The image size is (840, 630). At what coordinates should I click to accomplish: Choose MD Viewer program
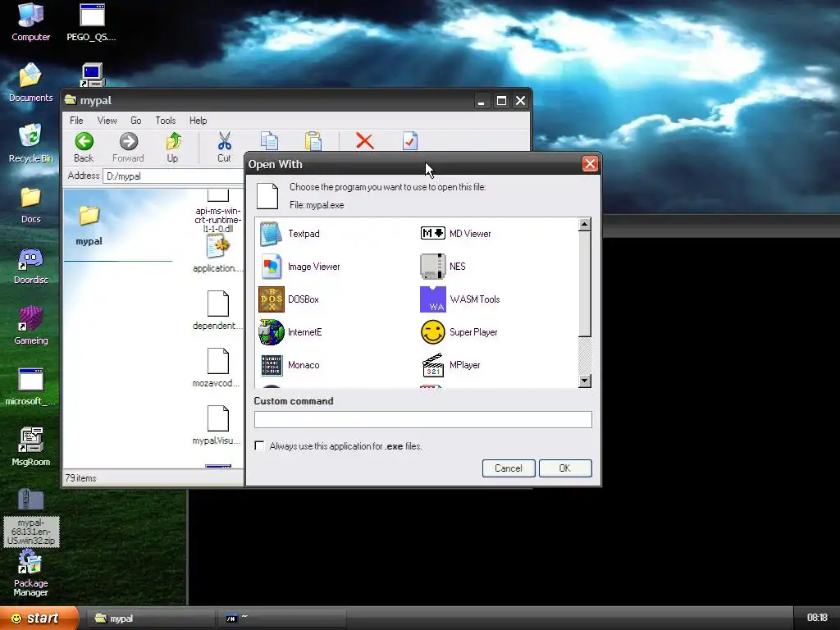tap(455, 234)
